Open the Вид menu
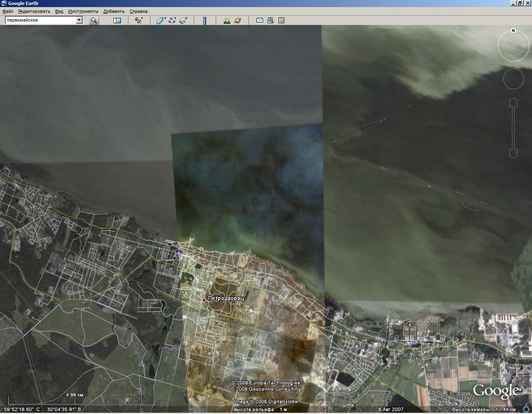 click(59, 11)
